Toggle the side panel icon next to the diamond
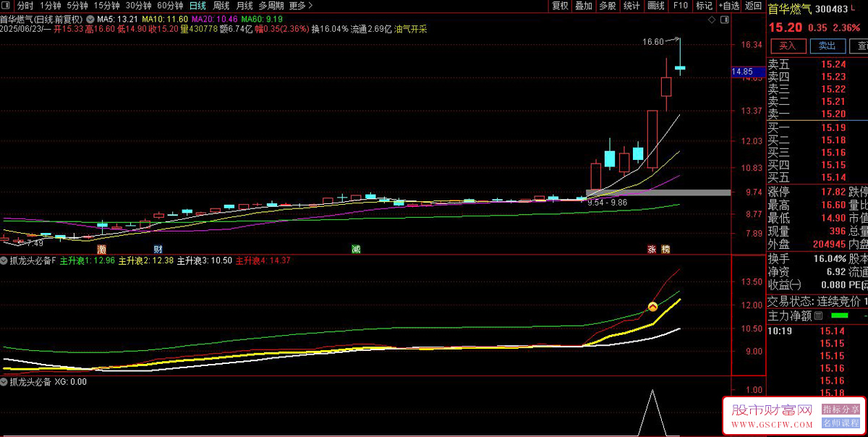The image size is (868, 437). (x=725, y=19)
